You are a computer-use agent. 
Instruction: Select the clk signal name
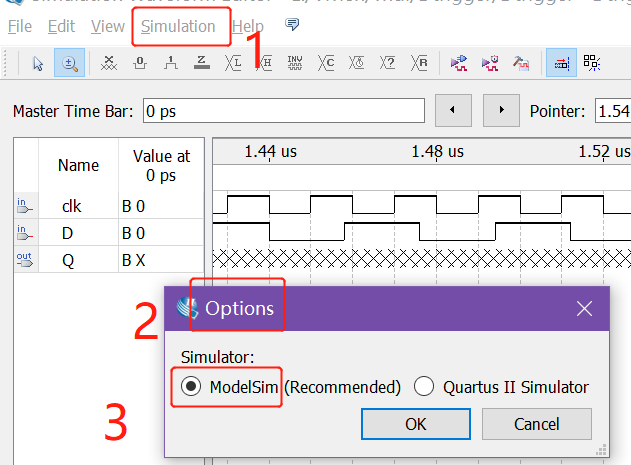(x=72, y=206)
